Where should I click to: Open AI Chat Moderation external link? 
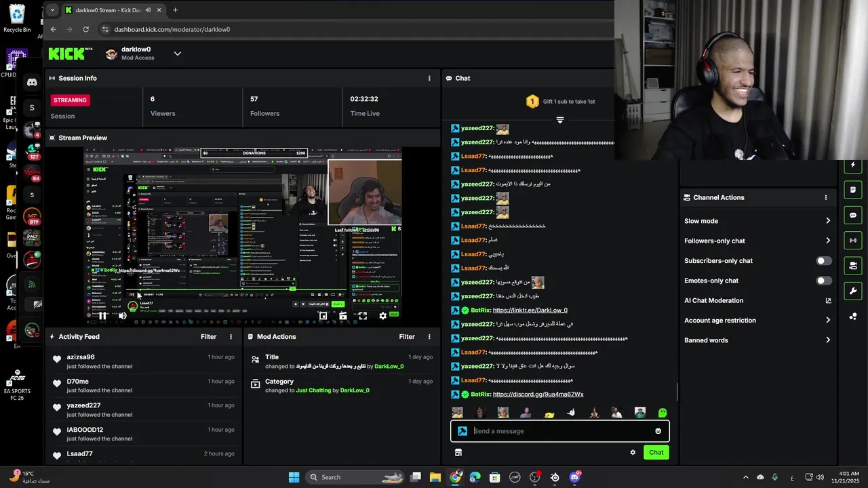(828, 301)
